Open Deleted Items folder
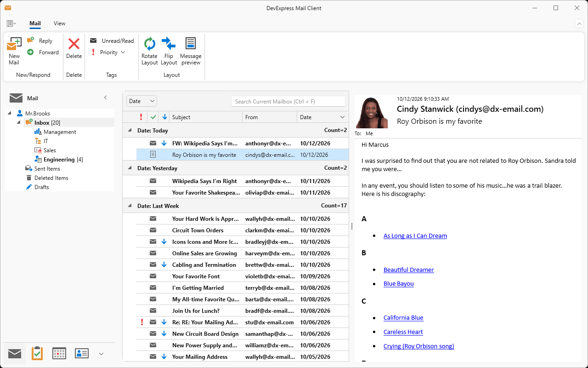Viewport: 588px width, 368px height. pyautogui.click(x=51, y=178)
